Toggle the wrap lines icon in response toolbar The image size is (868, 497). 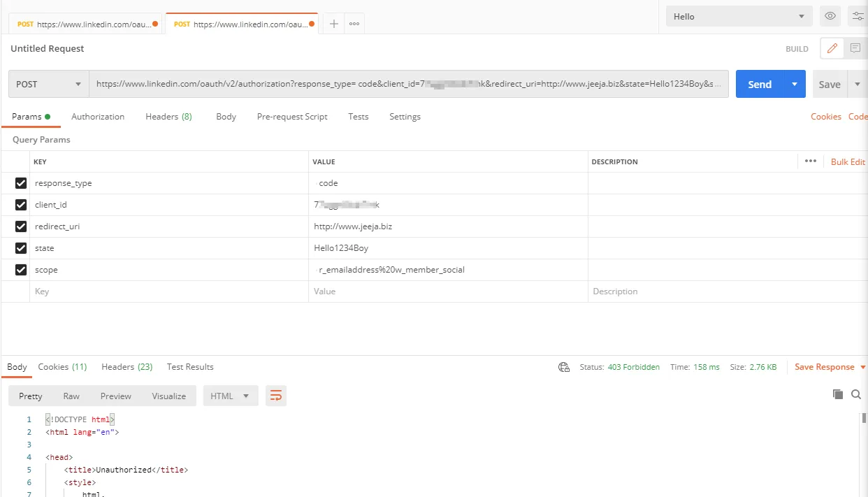(x=276, y=396)
